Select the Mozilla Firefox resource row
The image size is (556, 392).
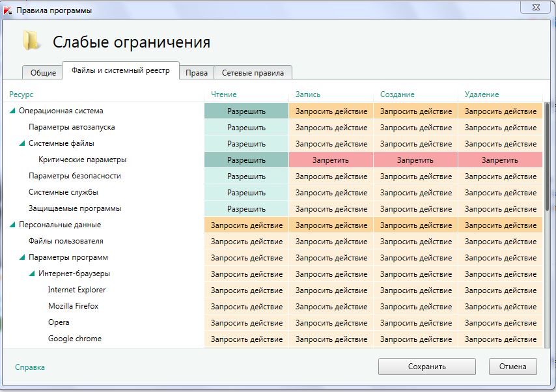(x=73, y=306)
